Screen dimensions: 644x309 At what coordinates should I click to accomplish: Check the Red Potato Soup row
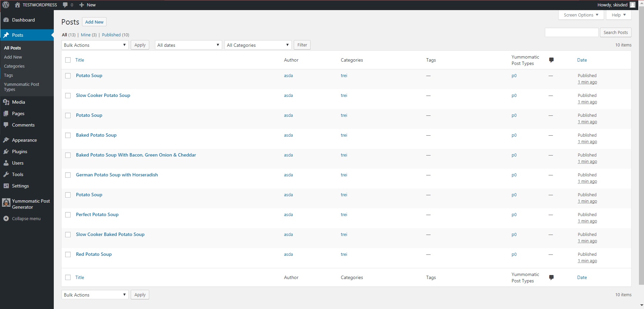click(68, 254)
